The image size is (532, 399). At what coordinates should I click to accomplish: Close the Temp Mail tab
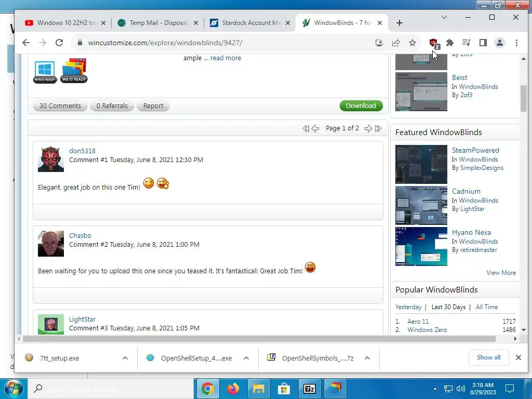point(196,23)
